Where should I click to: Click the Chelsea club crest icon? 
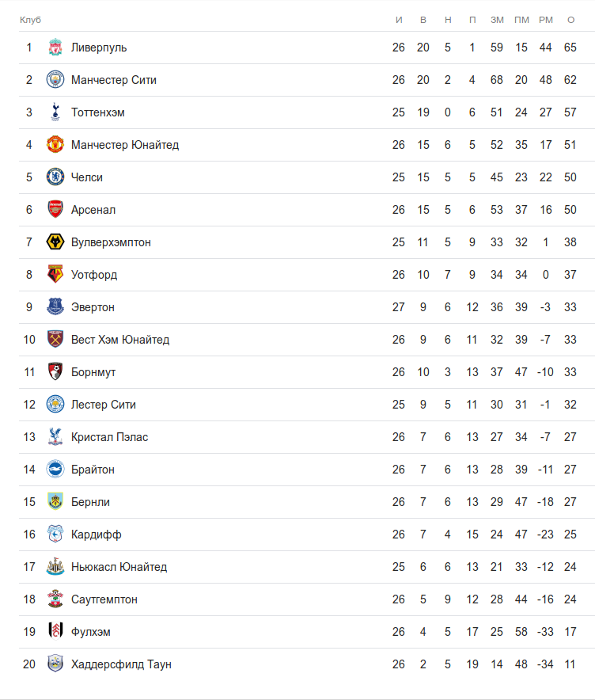(55, 177)
